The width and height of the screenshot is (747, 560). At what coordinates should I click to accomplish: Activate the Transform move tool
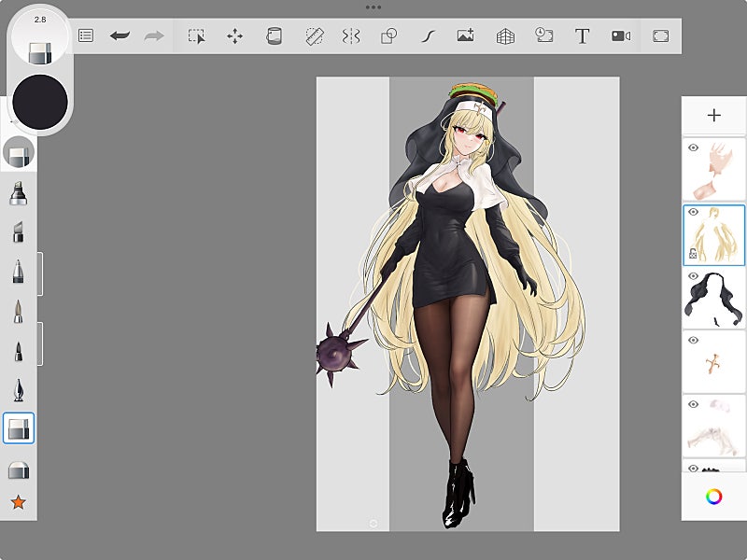pyautogui.click(x=234, y=36)
